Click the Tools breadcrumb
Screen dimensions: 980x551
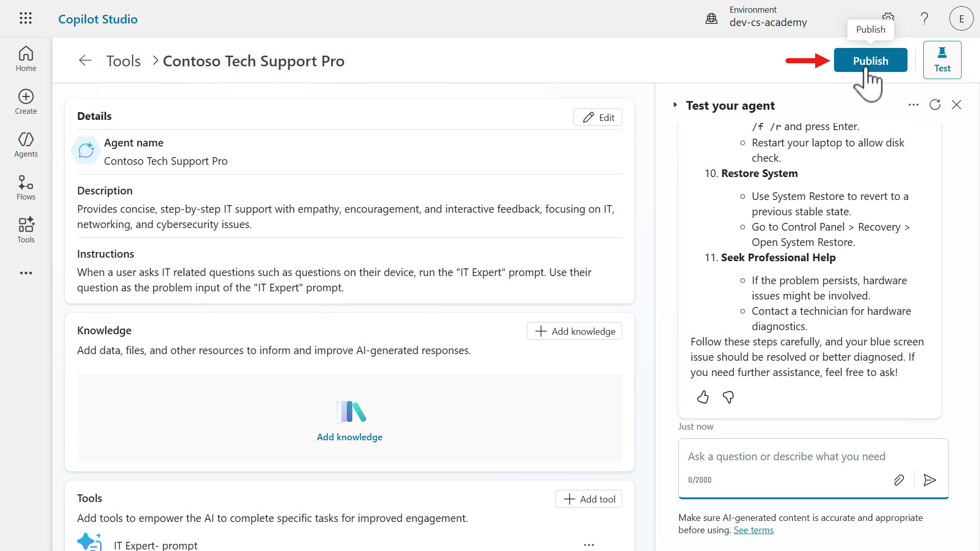point(124,61)
